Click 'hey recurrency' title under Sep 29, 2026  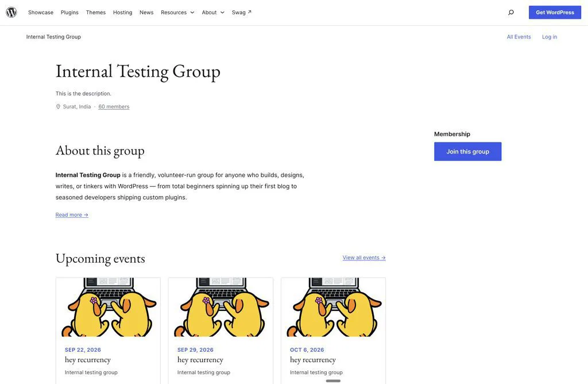(200, 360)
